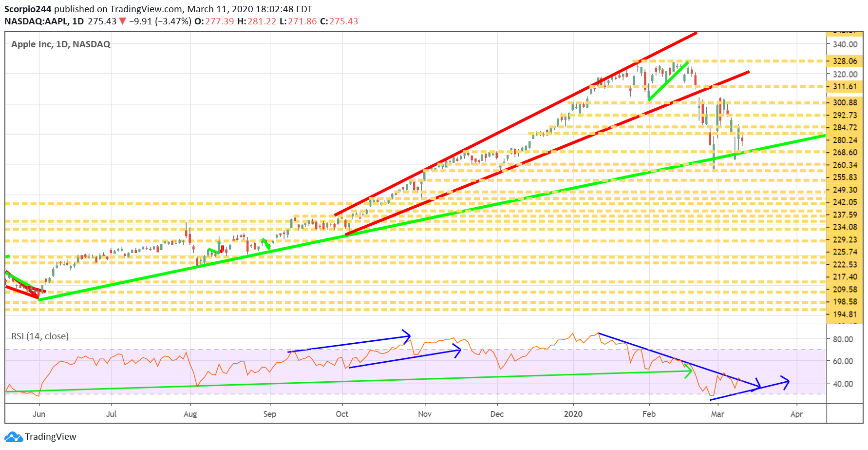Click the 311.61 price level label
868x450 pixels.
[x=845, y=87]
